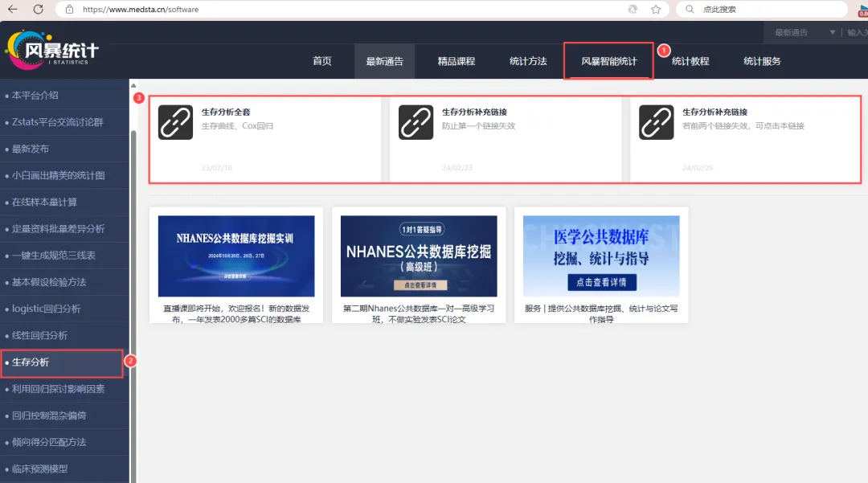Open the 直播课即将开始 caption link
Viewport: 868px width, 483px height.
(x=236, y=313)
